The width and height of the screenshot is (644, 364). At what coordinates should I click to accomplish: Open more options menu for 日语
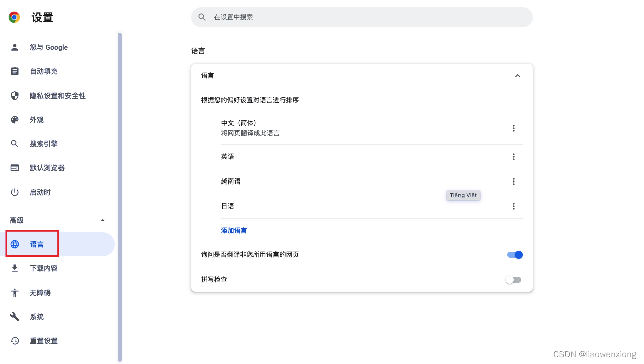coord(514,206)
